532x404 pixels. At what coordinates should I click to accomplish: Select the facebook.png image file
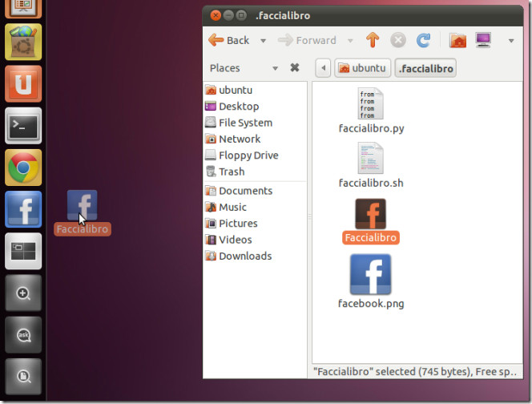click(371, 281)
